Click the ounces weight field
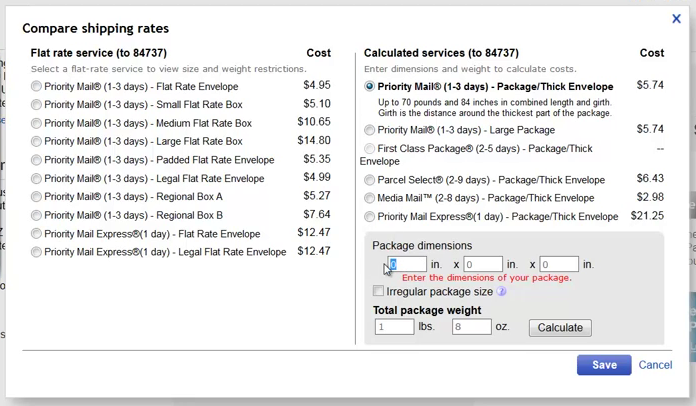Viewport: 696px width, 406px height. (x=471, y=327)
